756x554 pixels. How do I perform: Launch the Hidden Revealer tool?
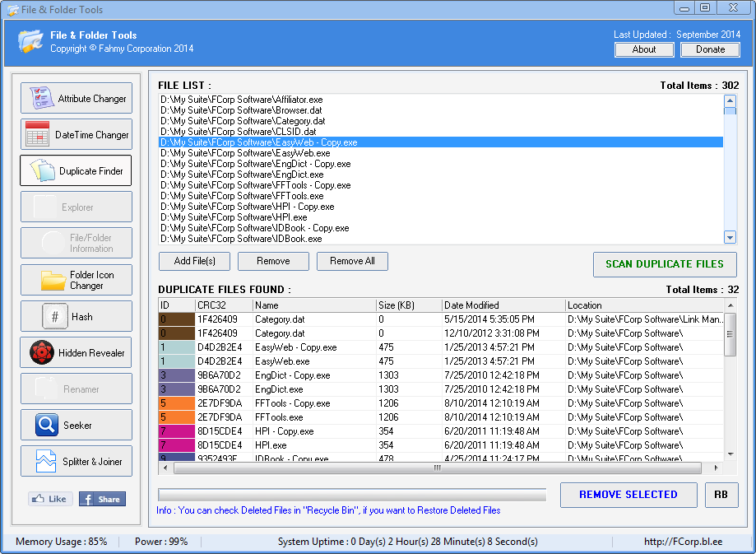76,353
